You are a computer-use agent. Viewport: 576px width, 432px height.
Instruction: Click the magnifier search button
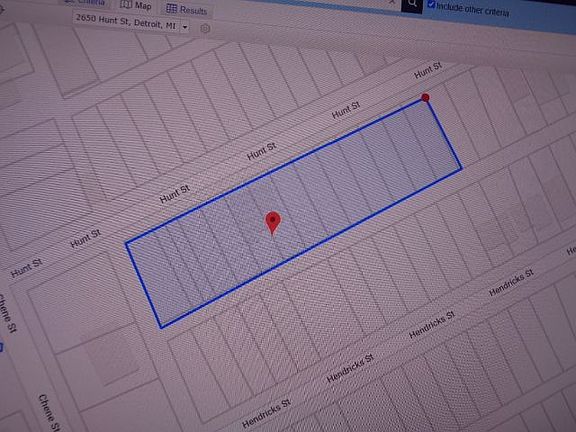pyautogui.click(x=412, y=4)
